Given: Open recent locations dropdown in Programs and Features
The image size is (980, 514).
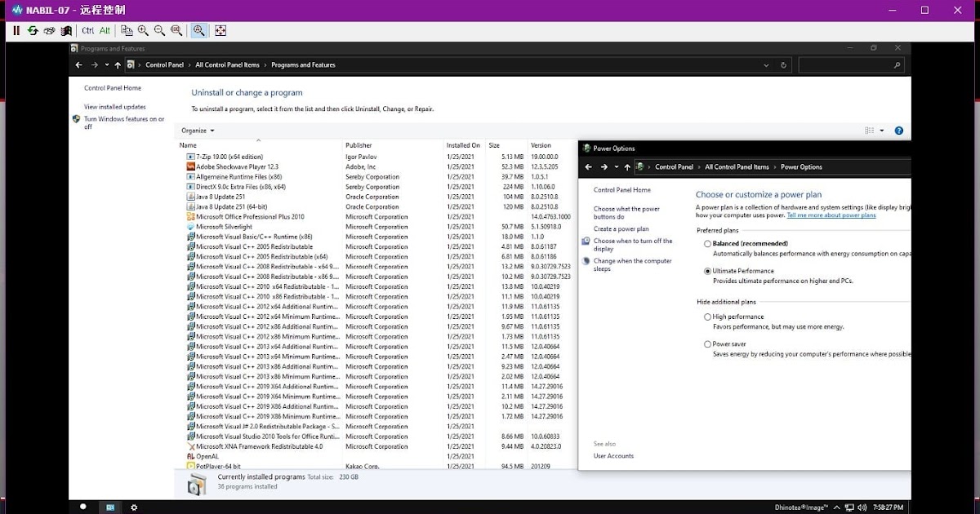Looking at the screenshot, I should tap(107, 65).
